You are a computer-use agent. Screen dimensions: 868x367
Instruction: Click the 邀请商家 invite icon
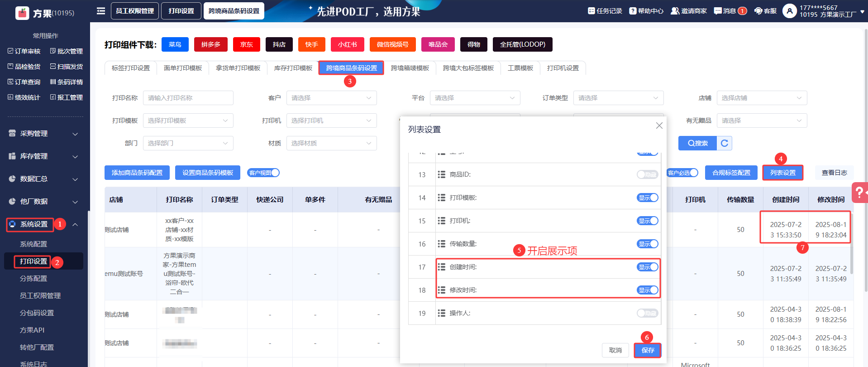pyautogui.click(x=675, y=11)
